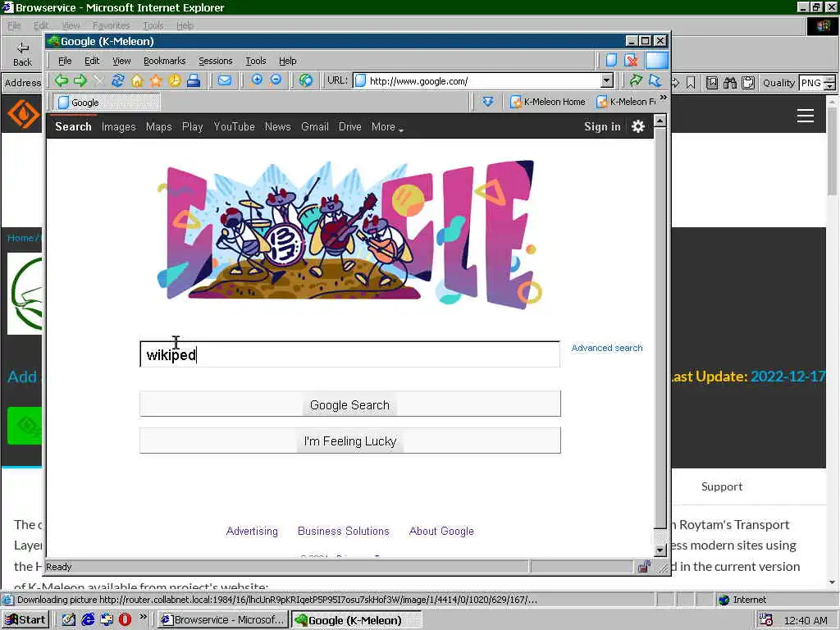Screen dimensions: 840x630
Task: Click Browservice bookmark ribbon icon
Action: [691, 83]
